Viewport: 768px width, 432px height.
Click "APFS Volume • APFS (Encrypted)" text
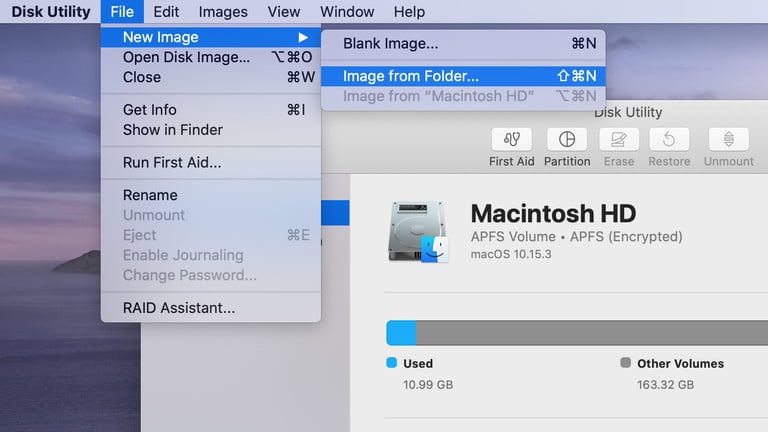[576, 237]
